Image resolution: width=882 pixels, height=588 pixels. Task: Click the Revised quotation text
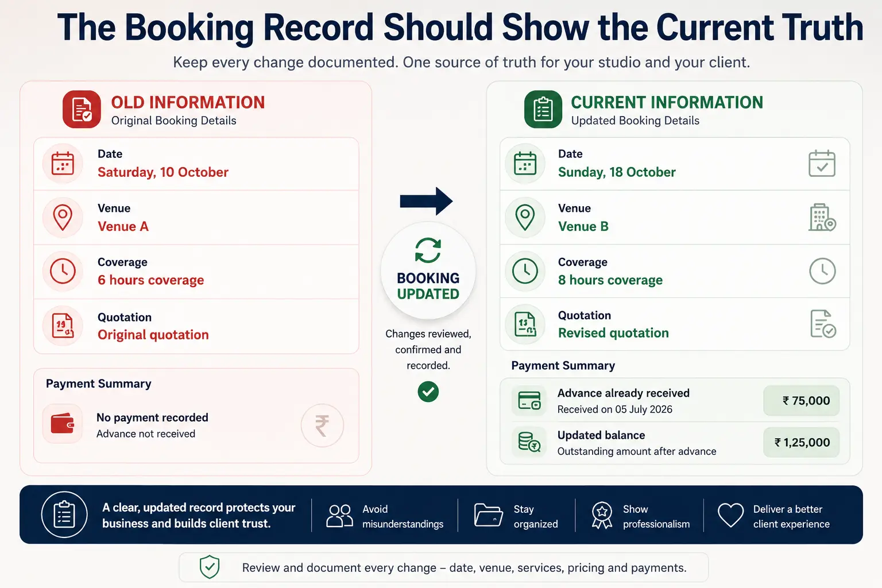click(x=613, y=333)
